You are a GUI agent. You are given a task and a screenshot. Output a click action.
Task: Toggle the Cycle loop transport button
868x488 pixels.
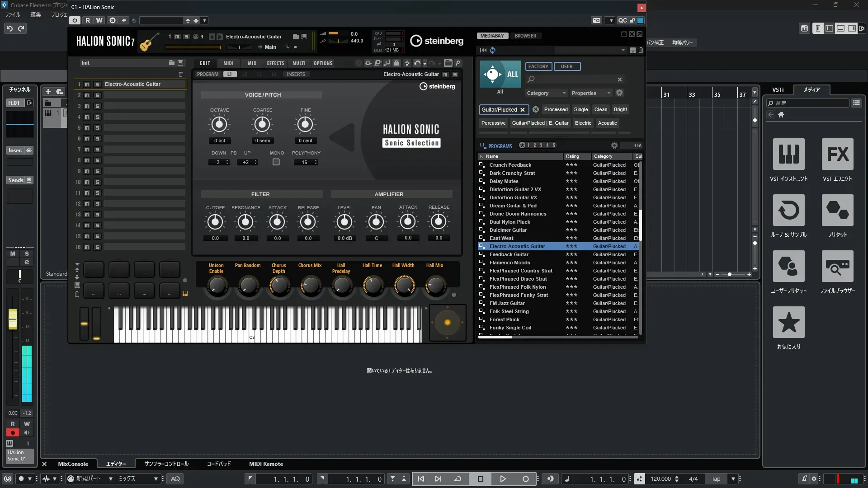coord(458,479)
